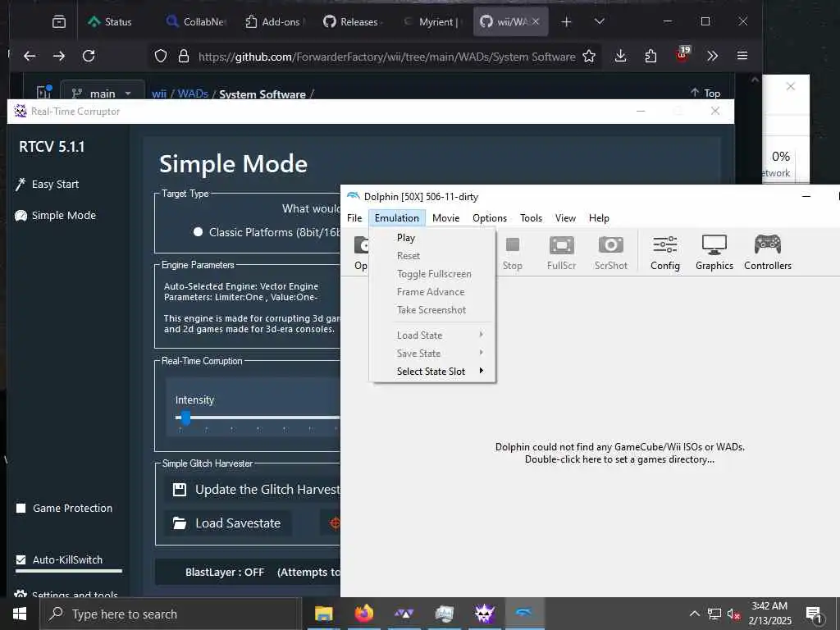Open Dolphin Config settings
Viewport: 840px width, 630px height.
click(664, 253)
